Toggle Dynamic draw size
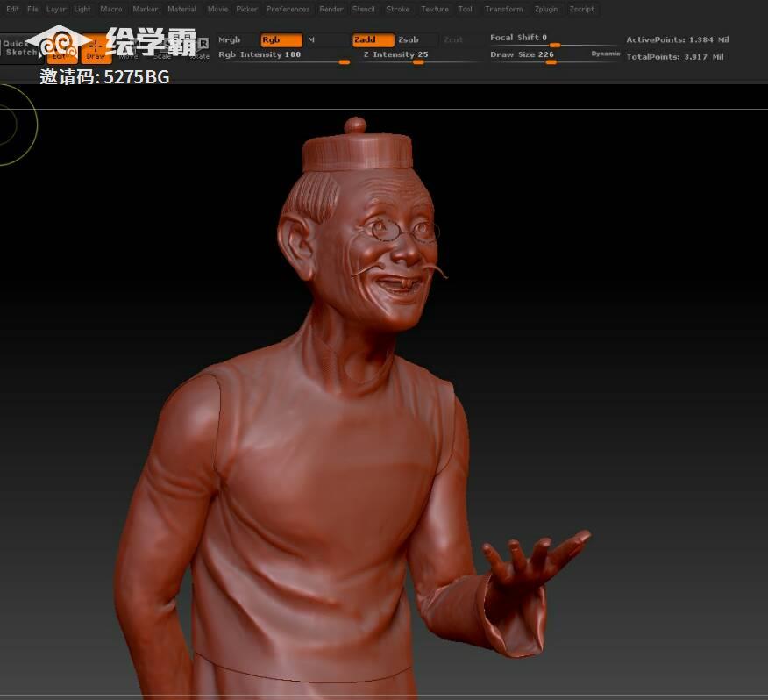This screenshot has width=768, height=700. (606, 54)
